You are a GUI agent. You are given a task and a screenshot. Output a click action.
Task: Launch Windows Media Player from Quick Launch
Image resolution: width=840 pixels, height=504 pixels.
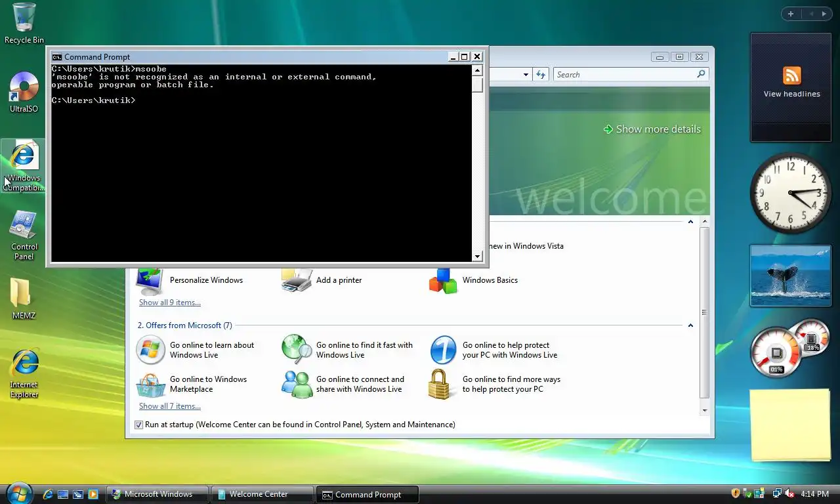coord(93,494)
